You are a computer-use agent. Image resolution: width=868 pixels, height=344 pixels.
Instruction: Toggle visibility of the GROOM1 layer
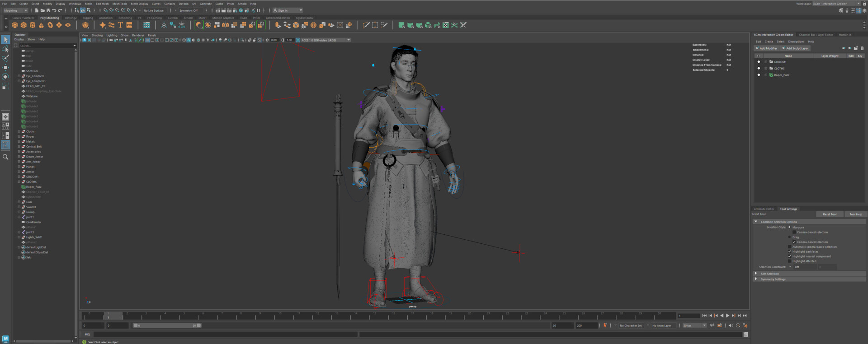click(759, 62)
